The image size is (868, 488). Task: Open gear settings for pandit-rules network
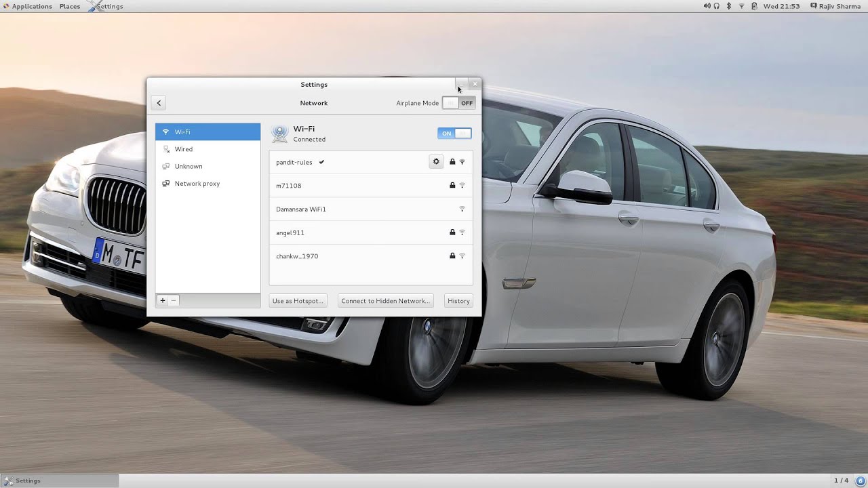click(x=436, y=162)
